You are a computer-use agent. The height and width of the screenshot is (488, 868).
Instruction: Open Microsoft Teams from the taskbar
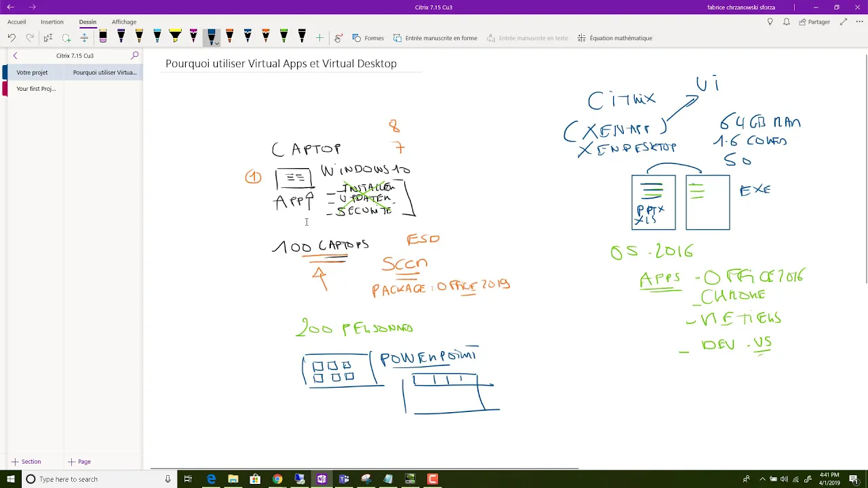[344, 479]
